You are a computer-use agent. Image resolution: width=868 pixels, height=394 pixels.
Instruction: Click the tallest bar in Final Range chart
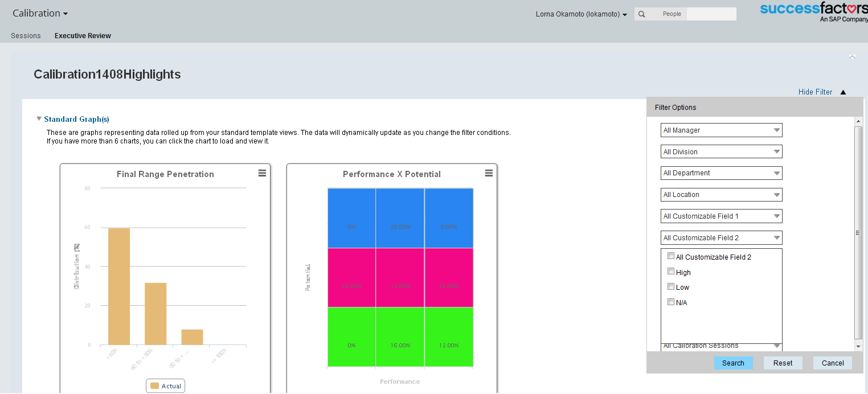click(x=119, y=286)
